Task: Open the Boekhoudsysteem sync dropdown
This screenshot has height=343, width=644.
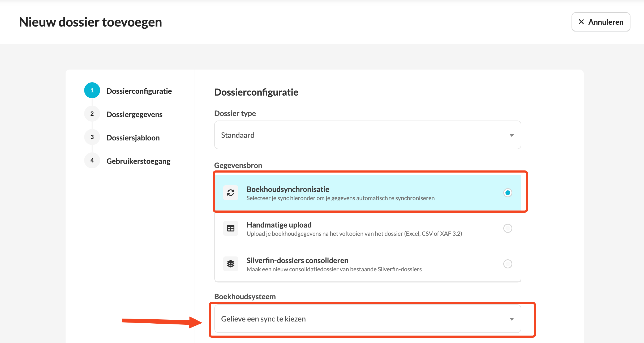Action: [367, 319]
